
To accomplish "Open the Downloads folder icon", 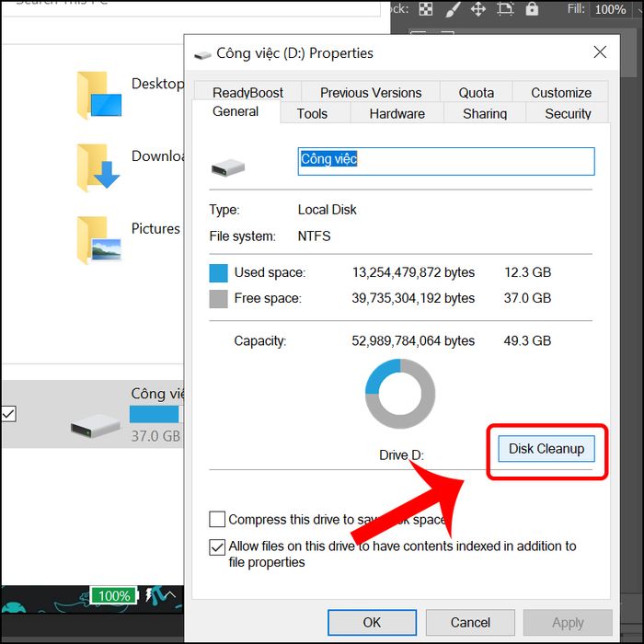I will [98, 167].
